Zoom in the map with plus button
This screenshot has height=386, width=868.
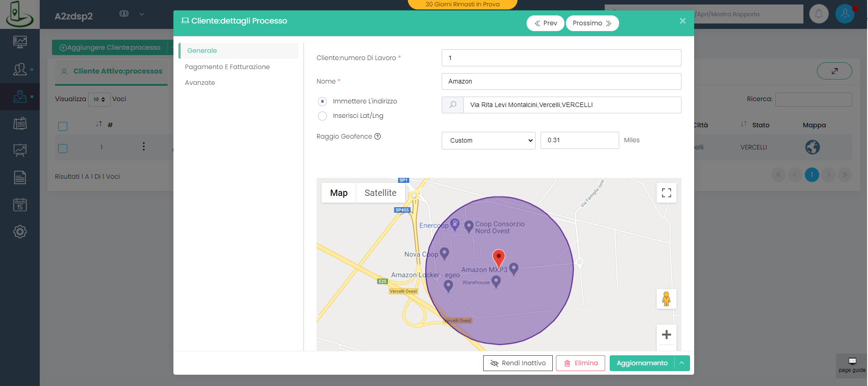click(666, 335)
